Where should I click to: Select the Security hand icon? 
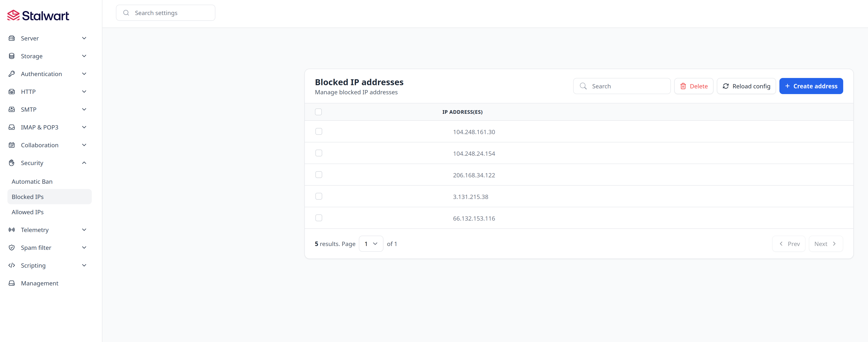(x=11, y=163)
